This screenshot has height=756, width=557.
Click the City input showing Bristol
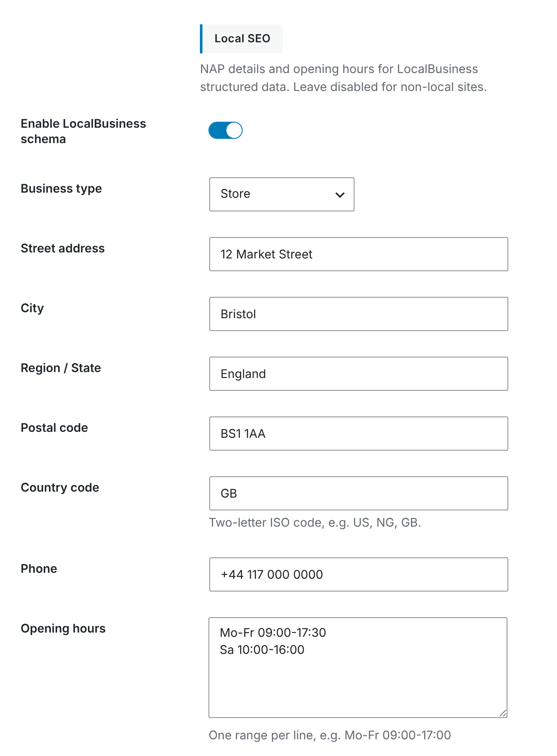[x=359, y=314]
